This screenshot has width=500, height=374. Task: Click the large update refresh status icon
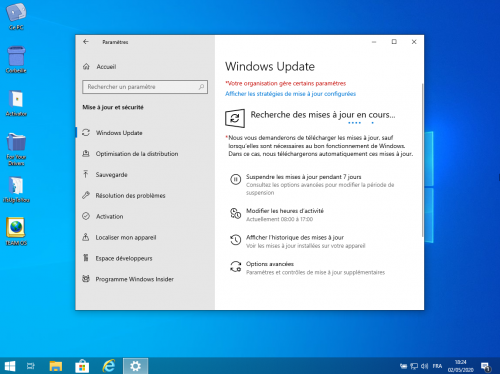pos(235,118)
